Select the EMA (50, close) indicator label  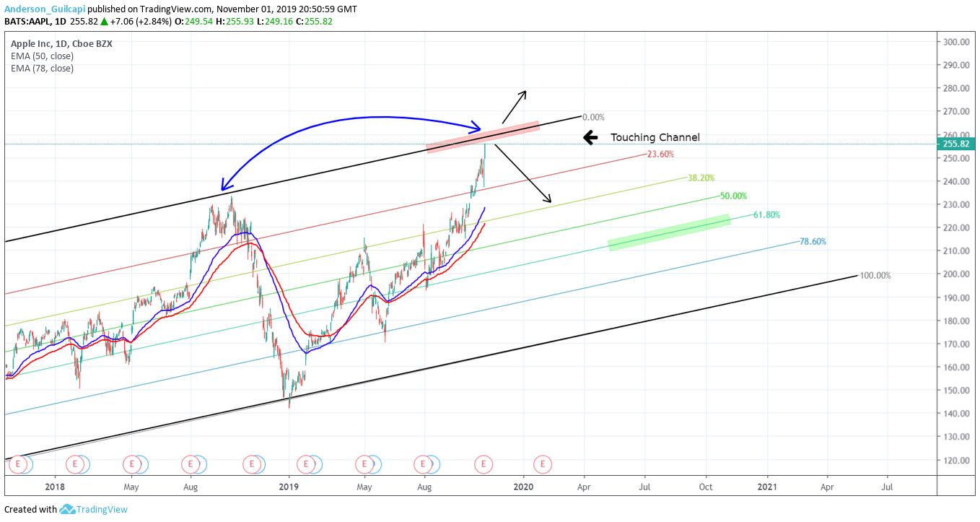pos(42,56)
